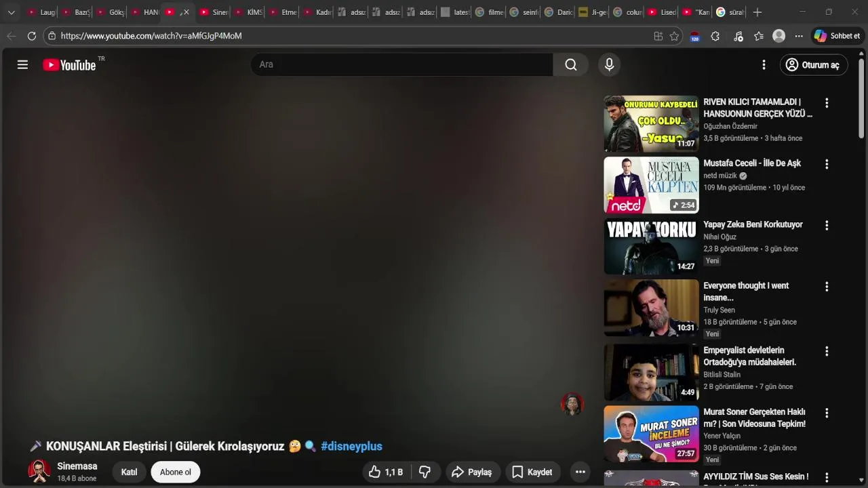Save the video with Kaydet
This screenshot has width=868, height=488.
(x=533, y=472)
